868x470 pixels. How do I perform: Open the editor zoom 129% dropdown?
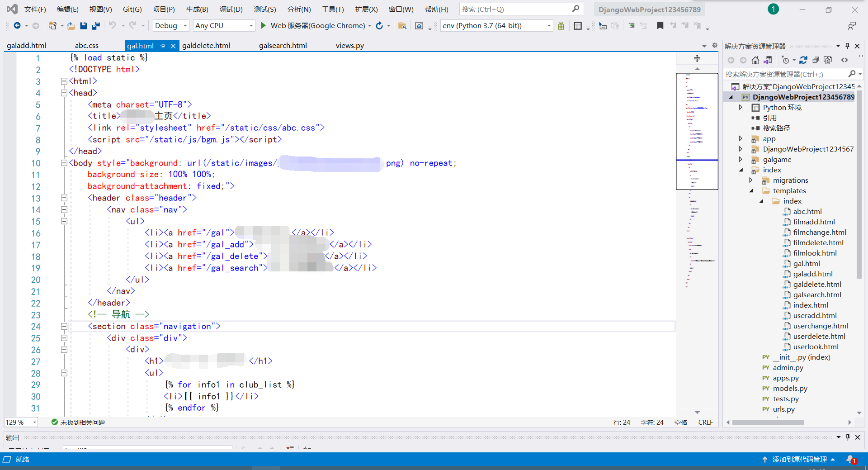pyautogui.click(x=21, y=422)
